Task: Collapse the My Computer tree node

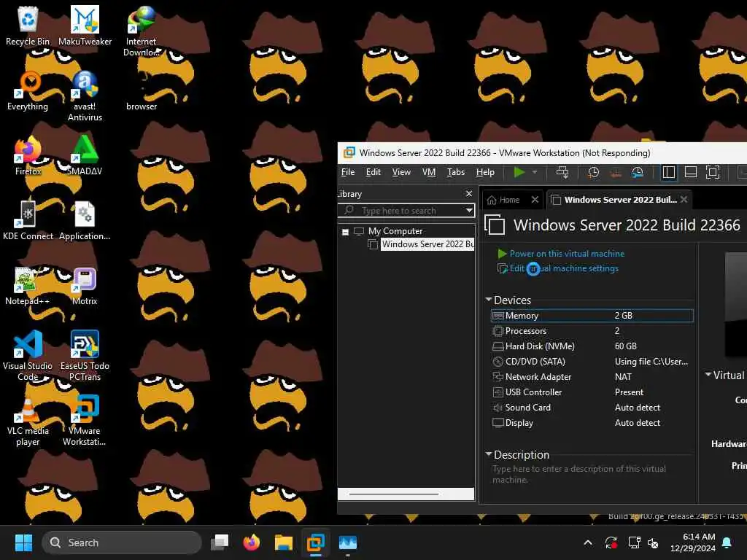Action: [x=345, y=232]
